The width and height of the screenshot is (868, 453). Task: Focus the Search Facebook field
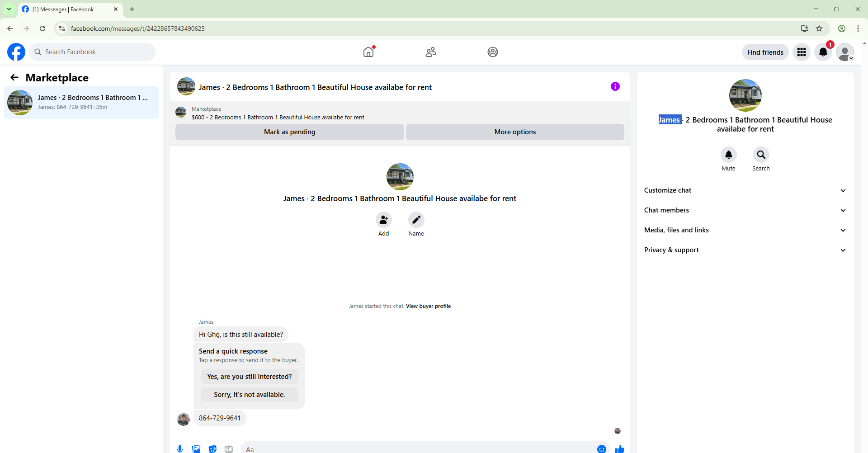(92, 52)
